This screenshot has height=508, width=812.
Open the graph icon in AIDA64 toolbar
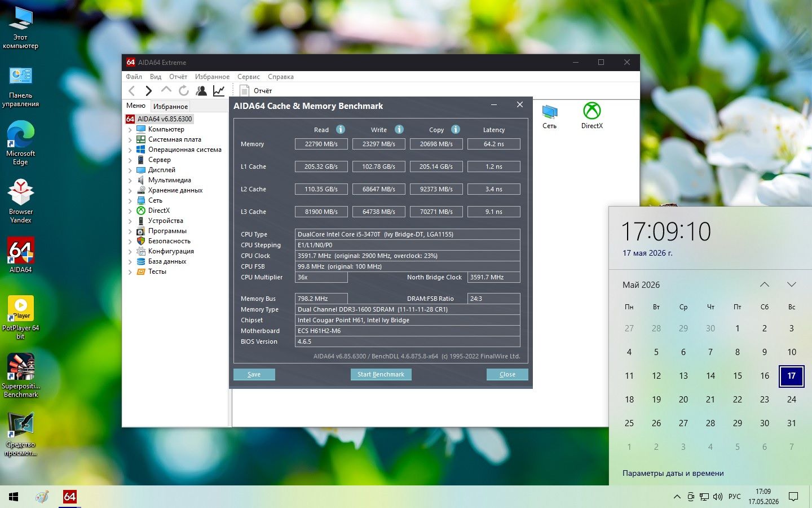point(219,91)
